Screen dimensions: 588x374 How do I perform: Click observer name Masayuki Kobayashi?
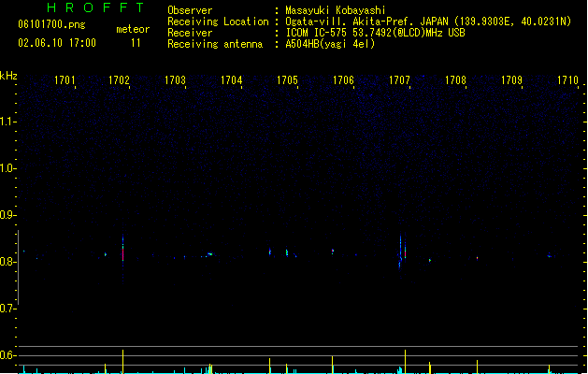336,10
